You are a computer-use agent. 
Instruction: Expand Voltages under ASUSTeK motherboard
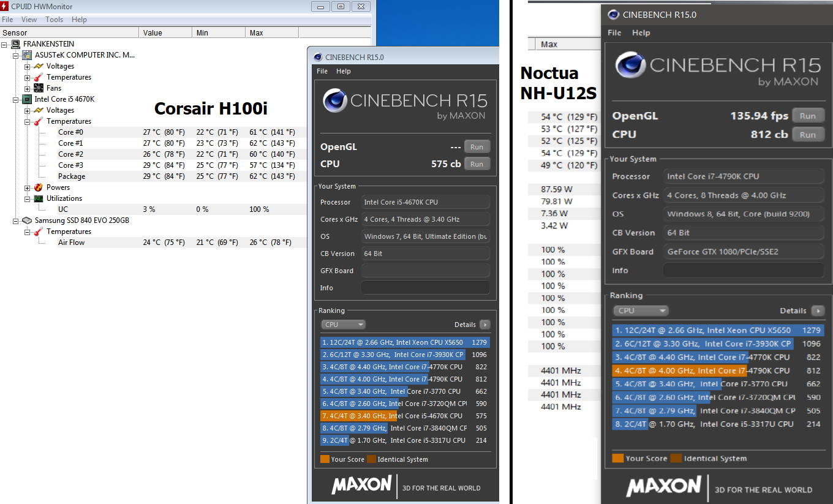pyautogui.click(x=27, y=66)
